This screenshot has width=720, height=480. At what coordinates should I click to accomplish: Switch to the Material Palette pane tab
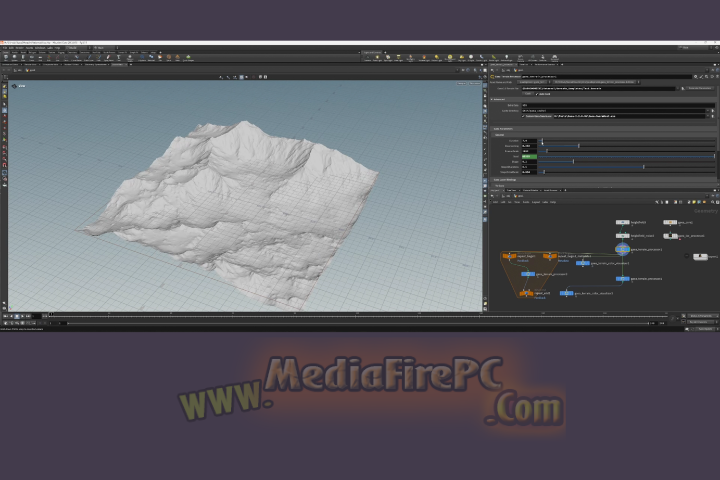(x=531, y=190)
